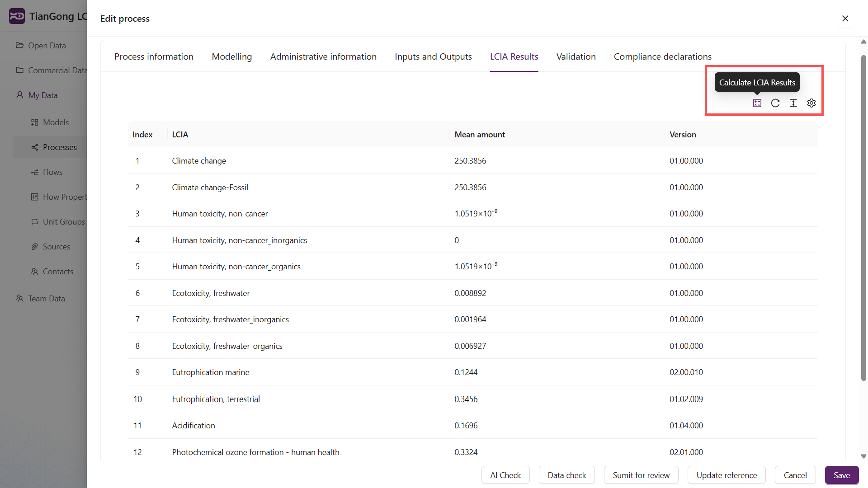Go to Flows in the sidebar
868x488 pixels.
pyautogui.click(x=52, y=172)
